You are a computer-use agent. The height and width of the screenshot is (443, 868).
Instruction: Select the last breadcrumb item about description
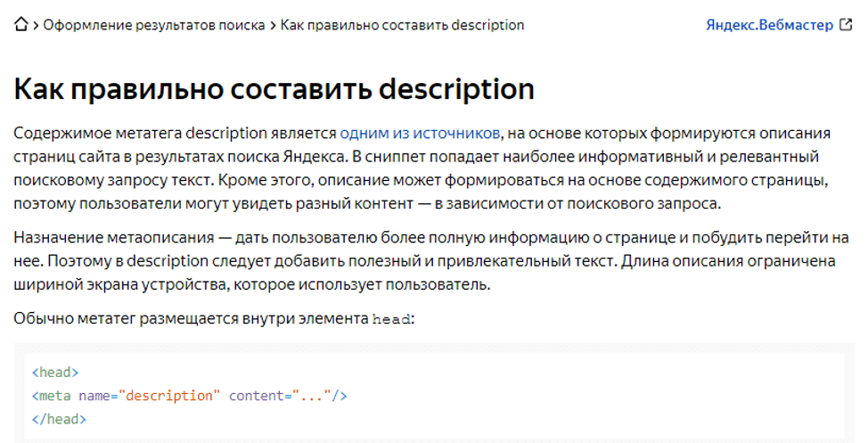[402, 25]
